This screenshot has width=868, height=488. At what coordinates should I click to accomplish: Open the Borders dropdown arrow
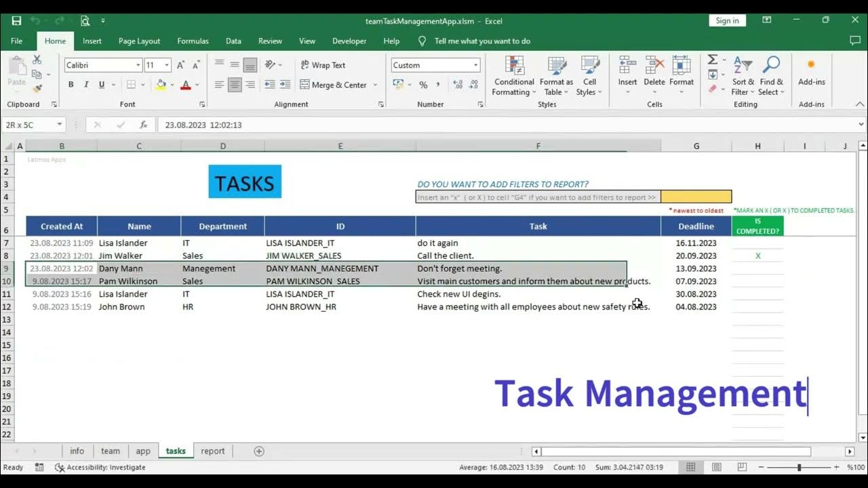(x=143, y=85)
